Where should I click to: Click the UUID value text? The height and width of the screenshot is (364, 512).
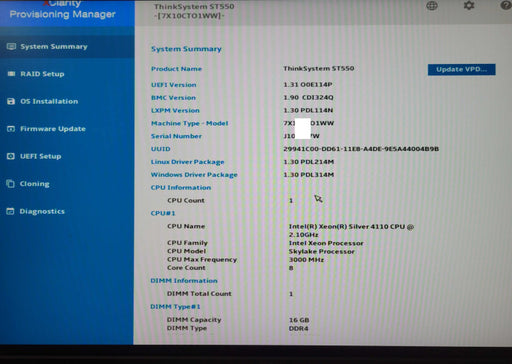361,149
